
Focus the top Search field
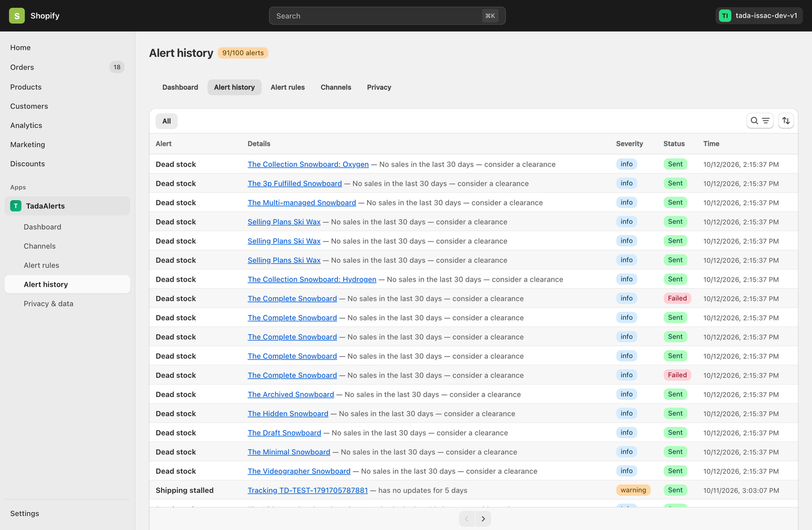pyautogui.click(x=387, y=16)
